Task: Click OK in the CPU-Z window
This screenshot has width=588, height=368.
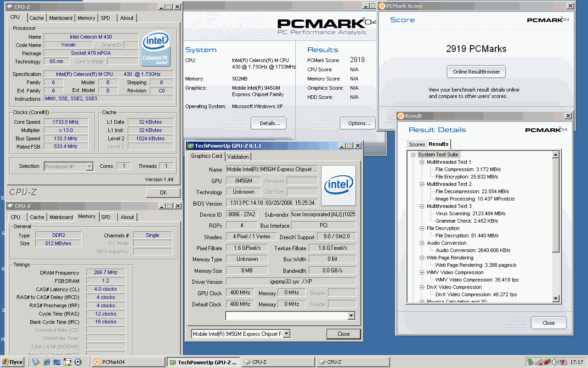Action: (x=163, y=192)
